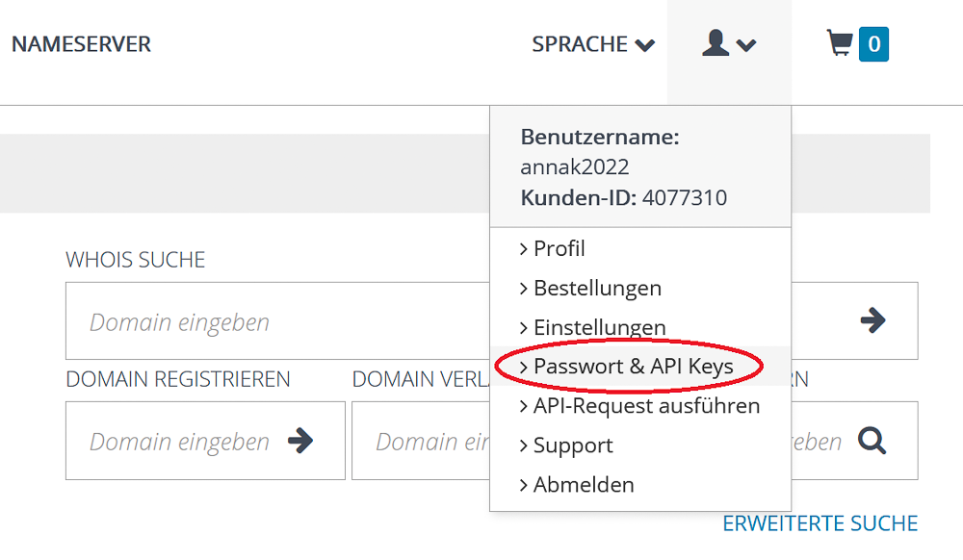Open the Support menu entry
This screenshot has height=560, width=963.
coord(573,445)
